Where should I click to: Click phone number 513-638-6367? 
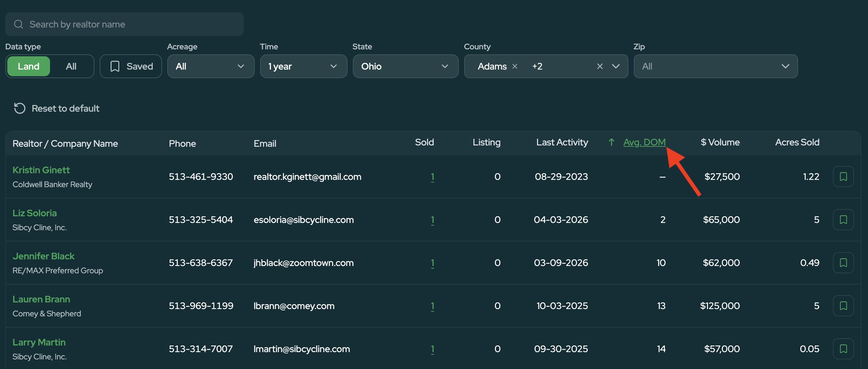click(x=201, y=263)
